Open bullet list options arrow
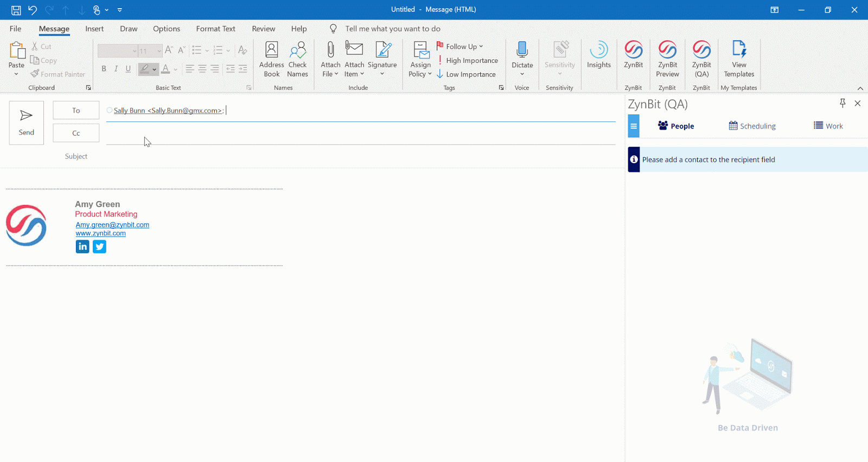Screen dimensions: 868x462 [207, 51]
